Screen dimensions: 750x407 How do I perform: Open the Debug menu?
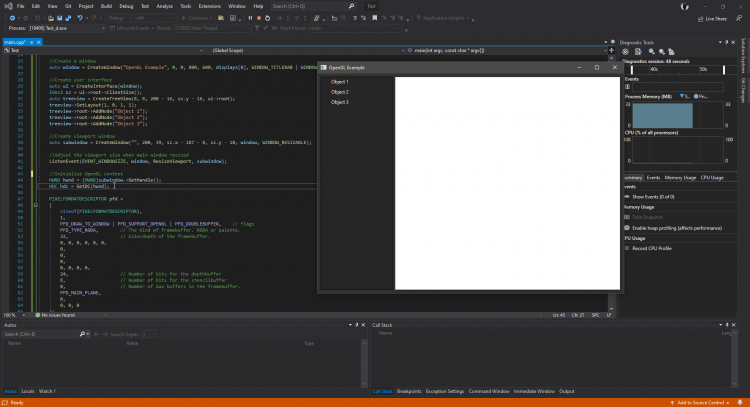click(x=127, y=6)
